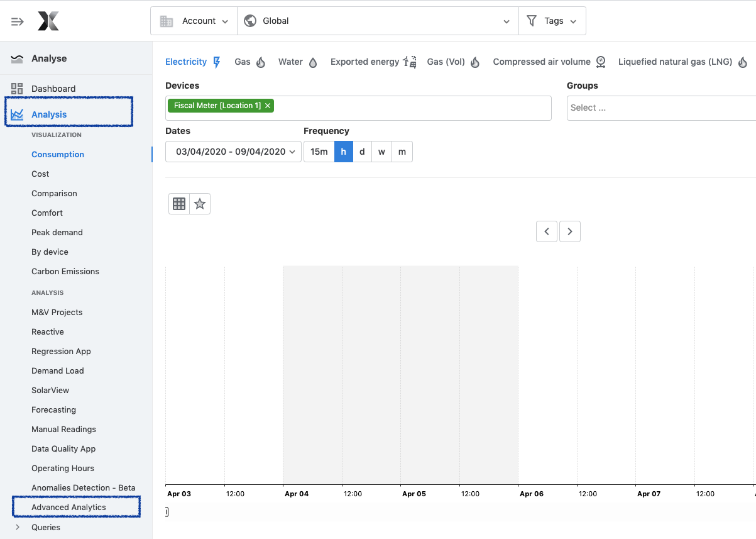The image size is (756, 539).
Task: Click the Dashboard grid icon
Action: click(x=17, y=89)
